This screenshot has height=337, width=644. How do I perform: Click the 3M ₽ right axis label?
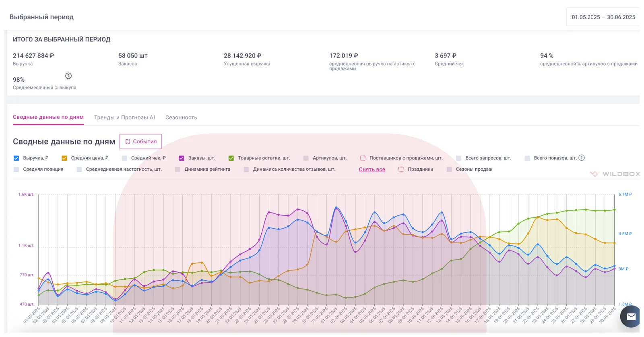coord(623,269)
